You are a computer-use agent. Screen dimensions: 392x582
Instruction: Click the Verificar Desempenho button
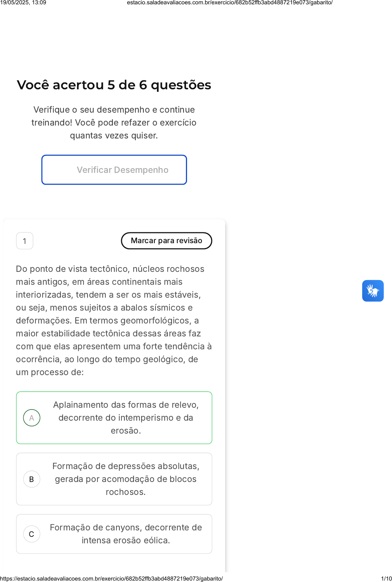114,170
